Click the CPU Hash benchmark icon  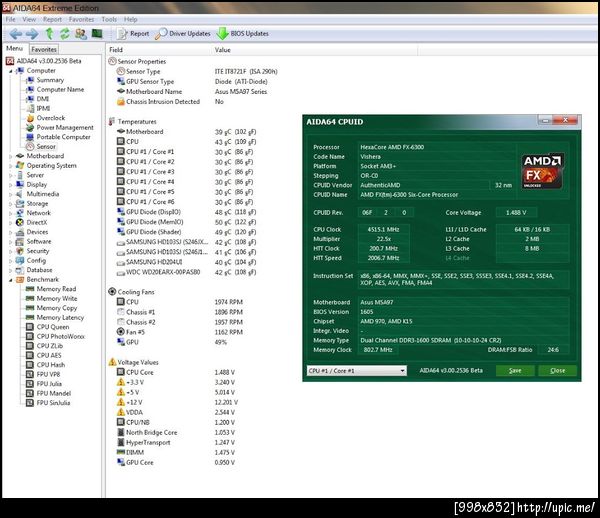(x=30, y=365)
